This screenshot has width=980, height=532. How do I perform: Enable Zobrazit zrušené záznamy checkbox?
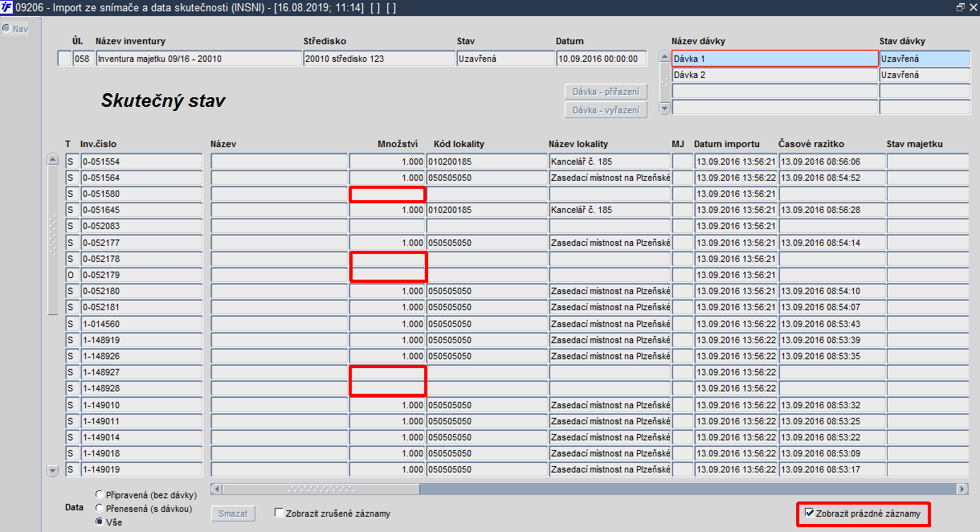point(279,513)
